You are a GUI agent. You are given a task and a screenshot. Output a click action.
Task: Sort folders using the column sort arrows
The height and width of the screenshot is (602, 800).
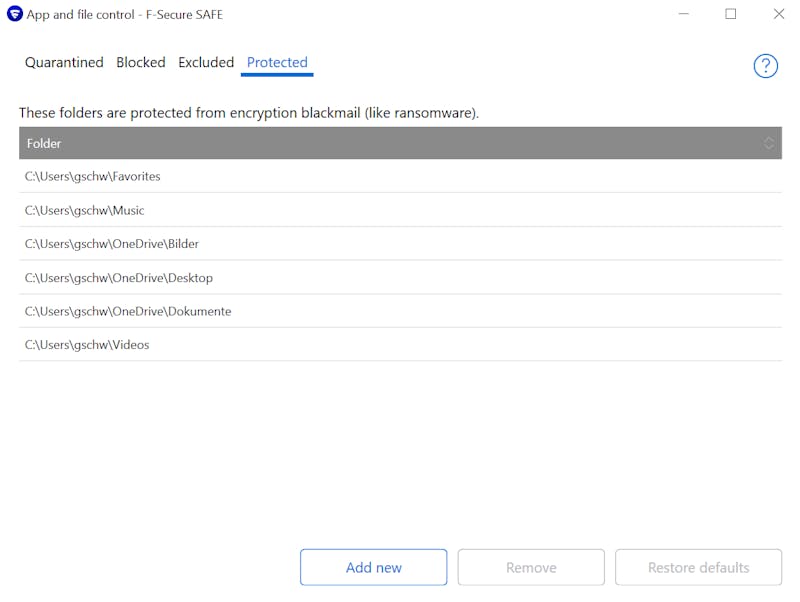(x=768, y=143)
